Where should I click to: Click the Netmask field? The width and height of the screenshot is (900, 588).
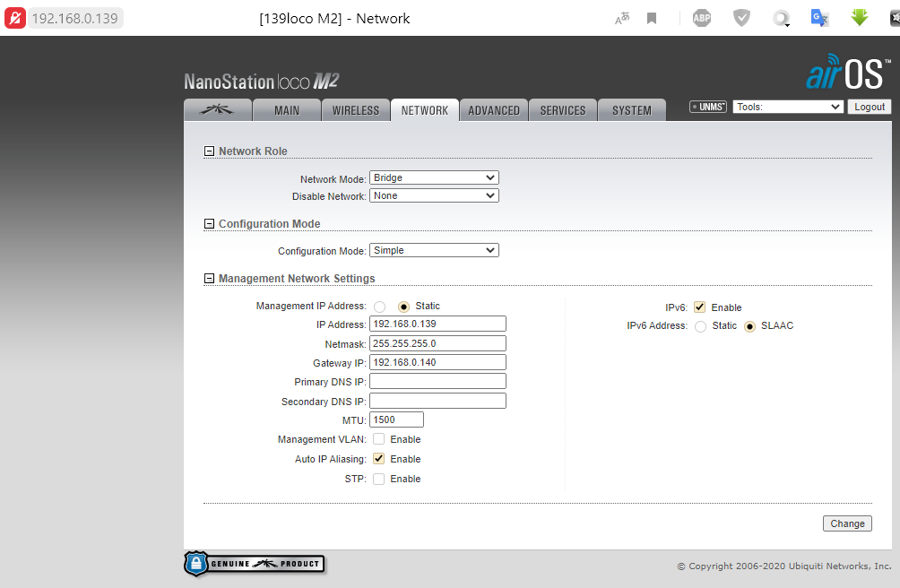[437, 343]
